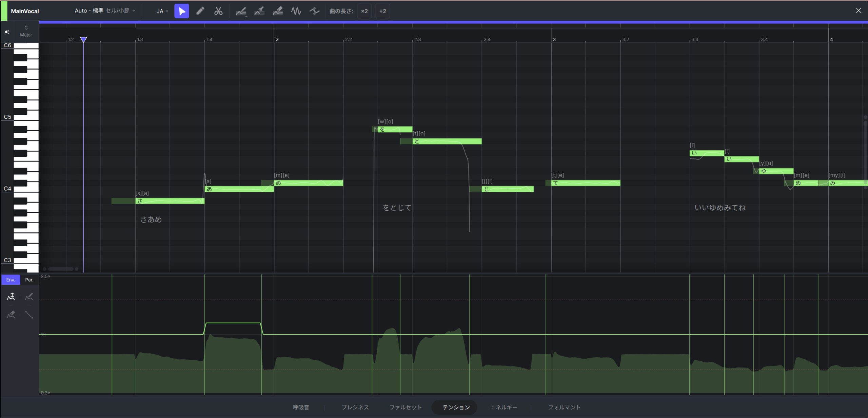Click the ×2 song length button
This screenshot has width=868, height=418.
pos(364,11)
